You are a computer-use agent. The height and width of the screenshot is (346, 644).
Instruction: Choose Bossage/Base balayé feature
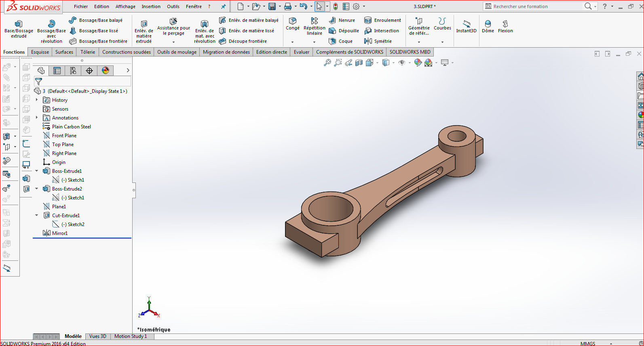(96, 20)
